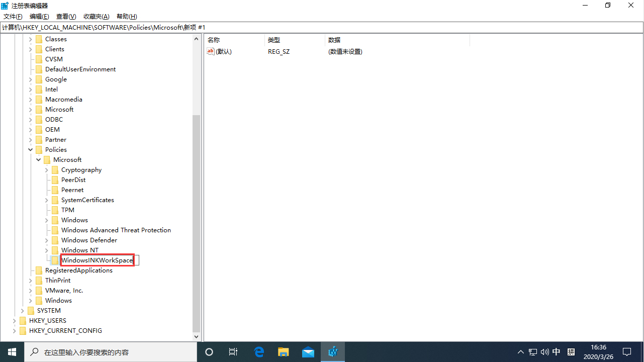Select the SystemCertificates tree item
The height and width of the screenshot is (362, 644).
[x=87, y=200]
